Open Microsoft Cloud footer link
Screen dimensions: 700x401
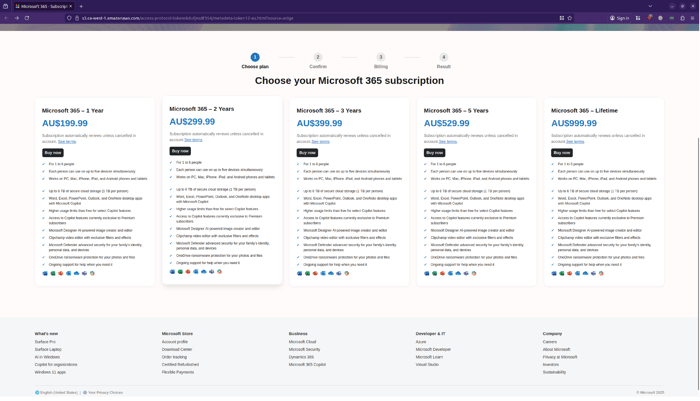pos(302,342)
